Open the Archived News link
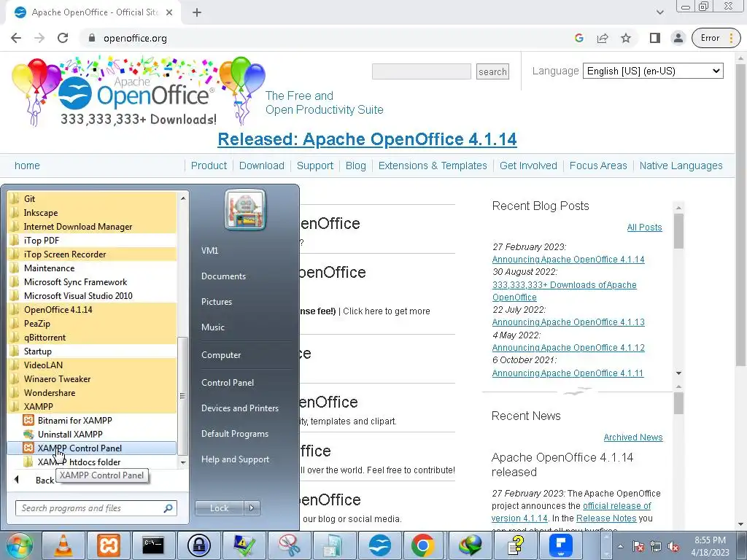 click(632, 437)
